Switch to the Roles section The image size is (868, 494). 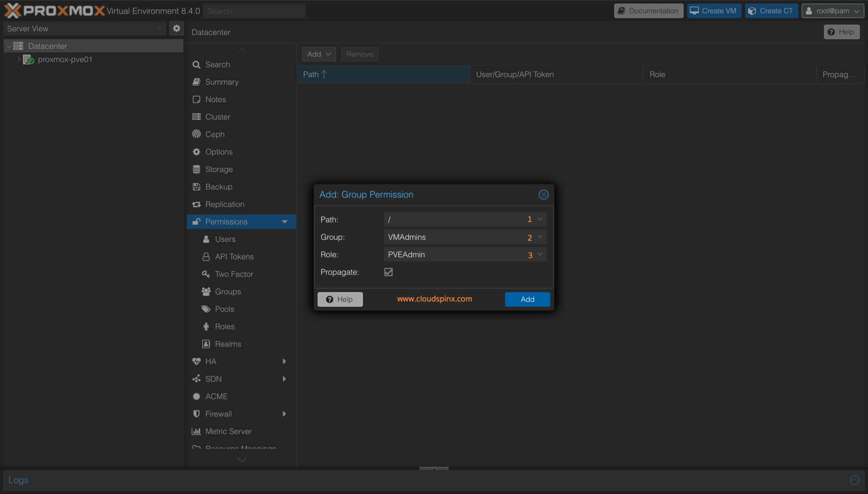coord(225,326)
